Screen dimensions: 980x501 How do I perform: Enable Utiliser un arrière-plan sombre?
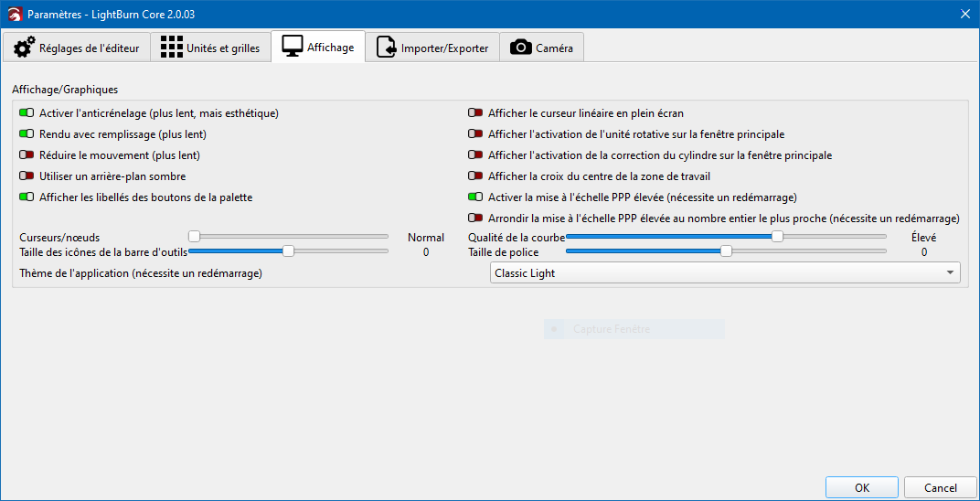pos(27,176)
